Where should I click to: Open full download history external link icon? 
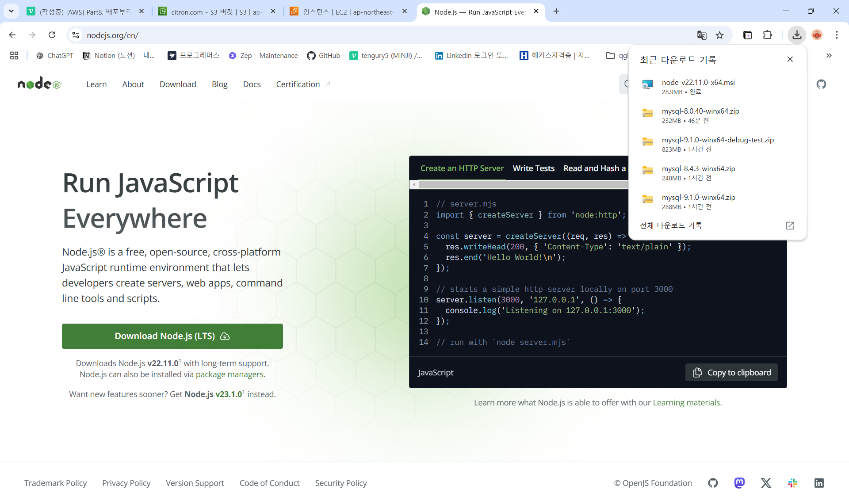(x=790, y=225)
